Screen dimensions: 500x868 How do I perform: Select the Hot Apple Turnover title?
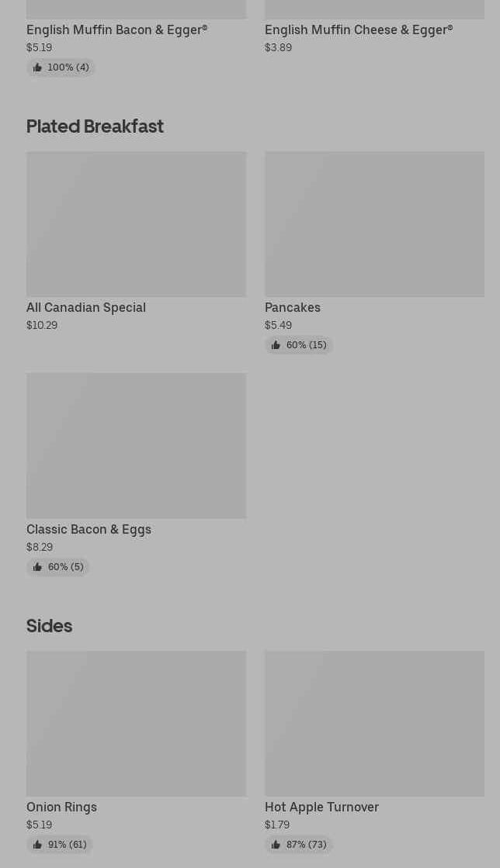(x=321, y=807)
